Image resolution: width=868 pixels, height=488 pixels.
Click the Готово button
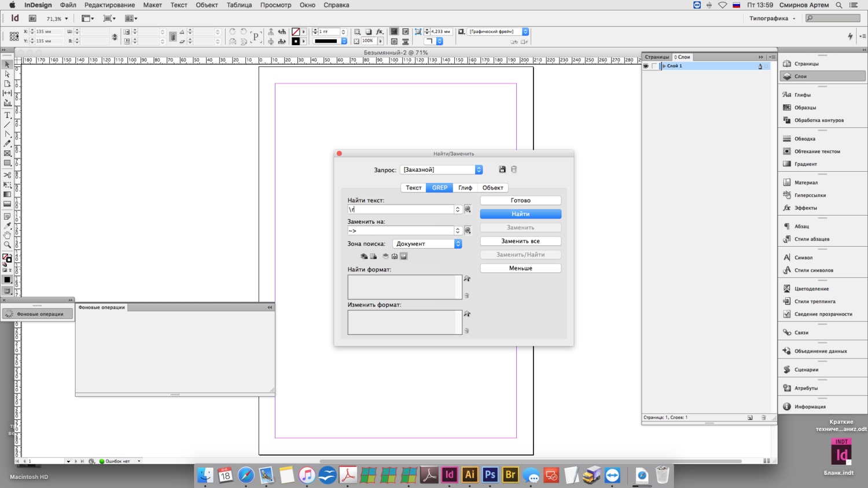(520, 201)
